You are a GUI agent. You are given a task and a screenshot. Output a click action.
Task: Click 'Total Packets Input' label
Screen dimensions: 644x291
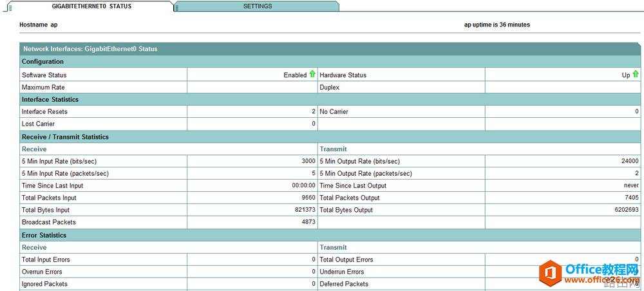tap(49, 198)
